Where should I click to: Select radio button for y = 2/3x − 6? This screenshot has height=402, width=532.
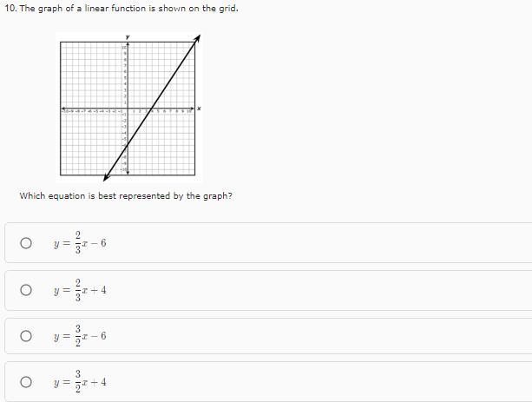coord(26,243)
